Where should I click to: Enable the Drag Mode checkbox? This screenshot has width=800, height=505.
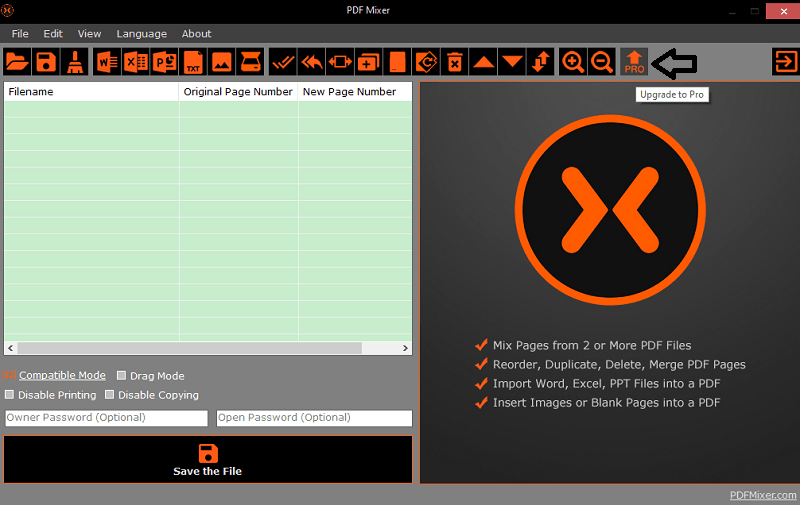(122, 376)
